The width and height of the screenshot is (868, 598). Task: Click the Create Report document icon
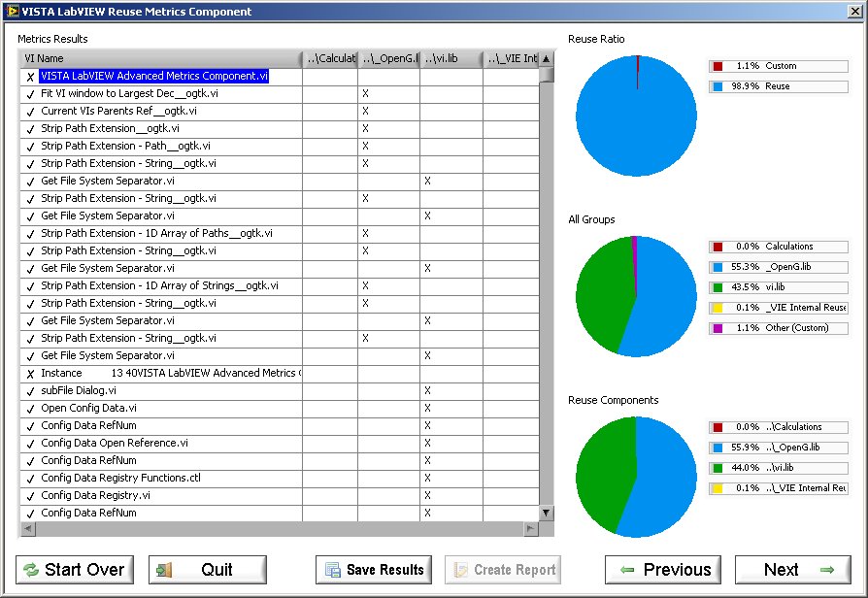click(460, 570)
